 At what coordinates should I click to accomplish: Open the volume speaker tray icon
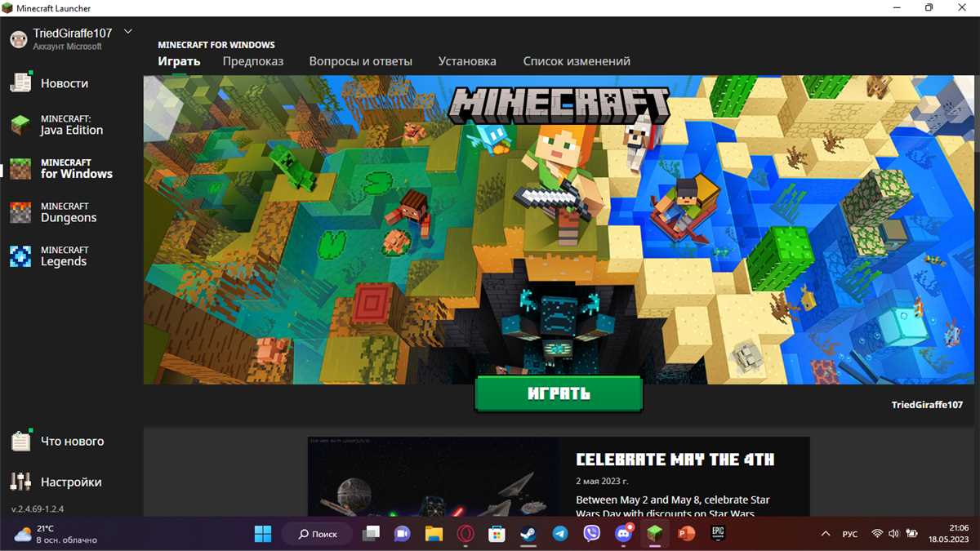pyautogui.click(x=893, y=534)
